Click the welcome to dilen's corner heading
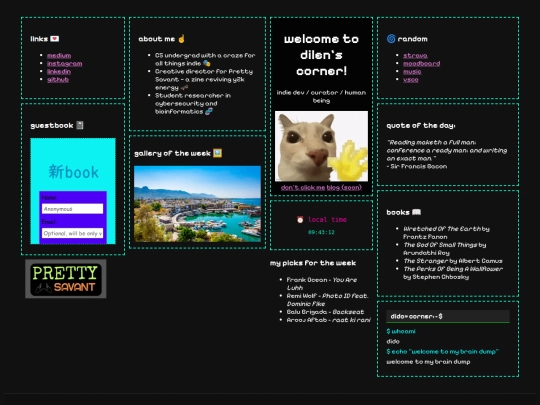 [321, 55]
